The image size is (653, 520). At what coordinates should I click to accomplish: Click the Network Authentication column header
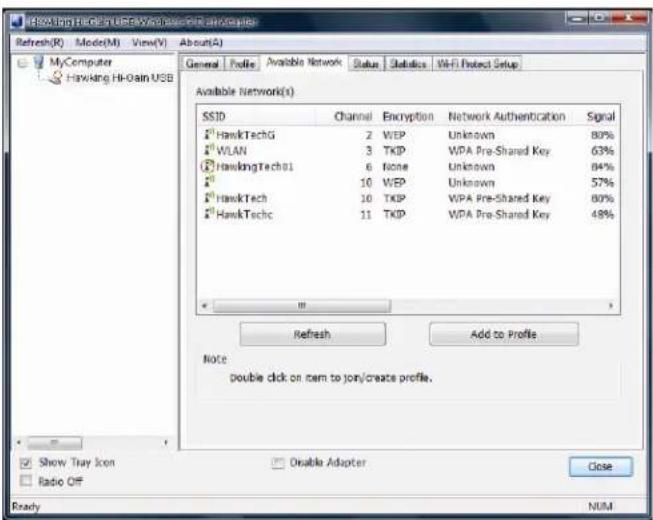(x=507, y=116)
